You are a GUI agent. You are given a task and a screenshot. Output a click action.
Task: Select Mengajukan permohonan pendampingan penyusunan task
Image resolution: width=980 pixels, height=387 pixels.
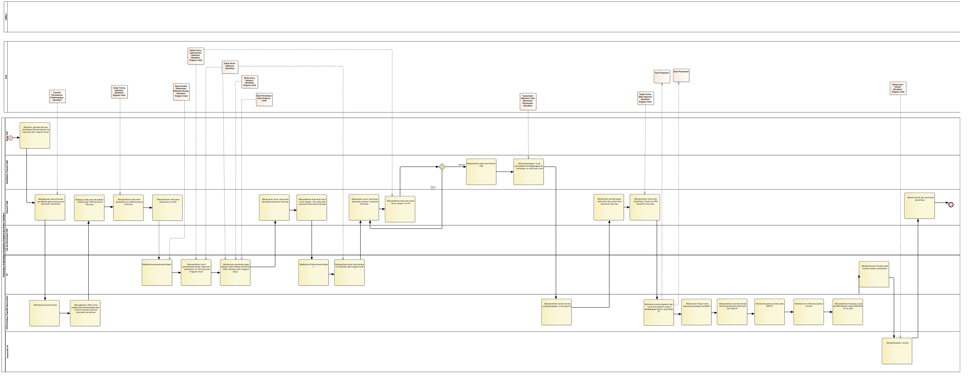point(50,207)
